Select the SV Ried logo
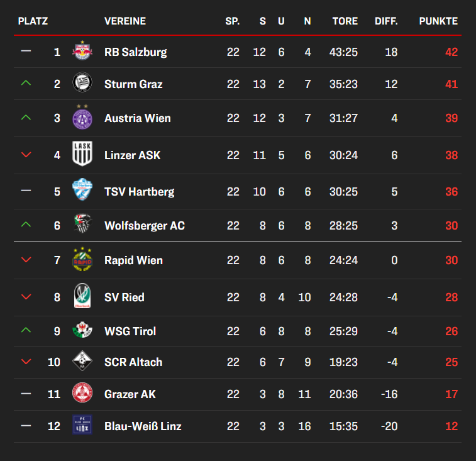 coord(82,297)
